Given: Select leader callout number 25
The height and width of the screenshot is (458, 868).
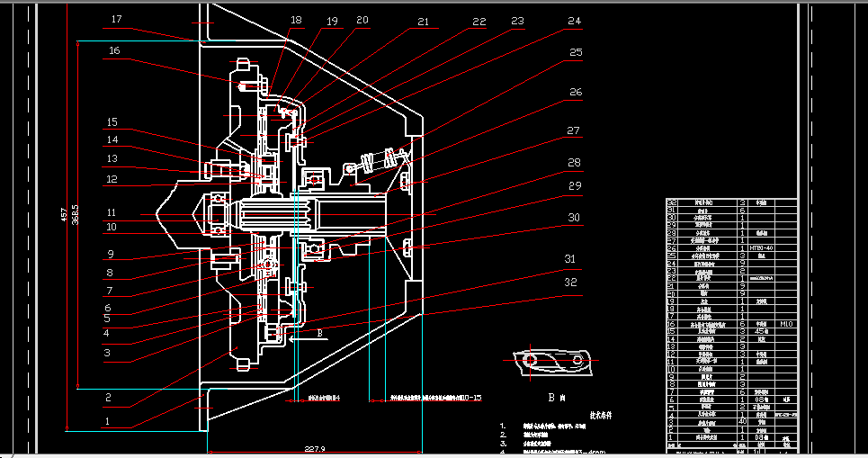Looking at the screenshot, I should point(576,52).
